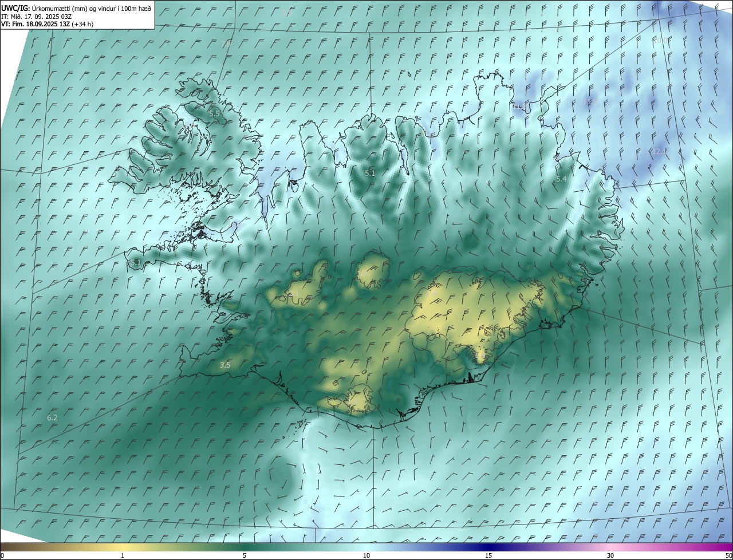This screenshot has width=733, height=560.
Task: Click the '5' tick label on the color scale
Action: click(x=245, y=556)
